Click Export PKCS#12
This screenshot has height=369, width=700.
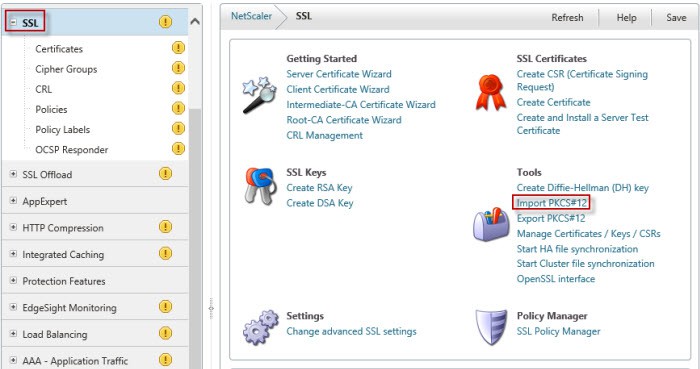pyautogui.click(x=551, y=218)
